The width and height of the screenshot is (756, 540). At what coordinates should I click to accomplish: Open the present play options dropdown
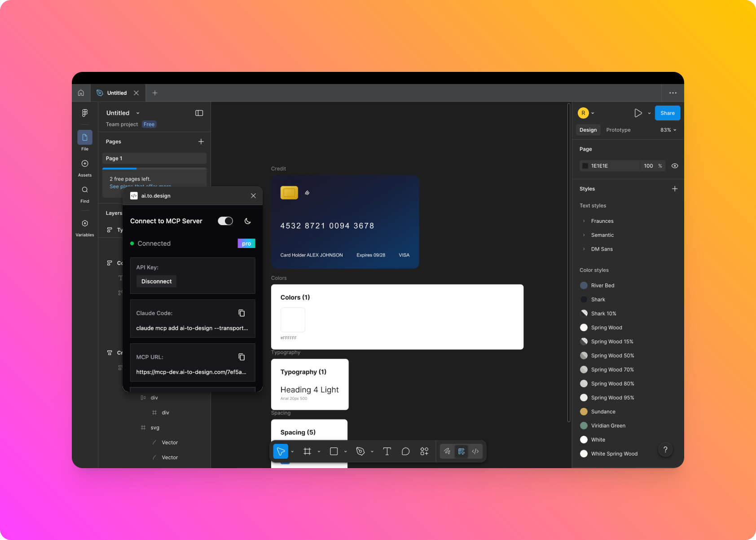[x=649, y=113]
